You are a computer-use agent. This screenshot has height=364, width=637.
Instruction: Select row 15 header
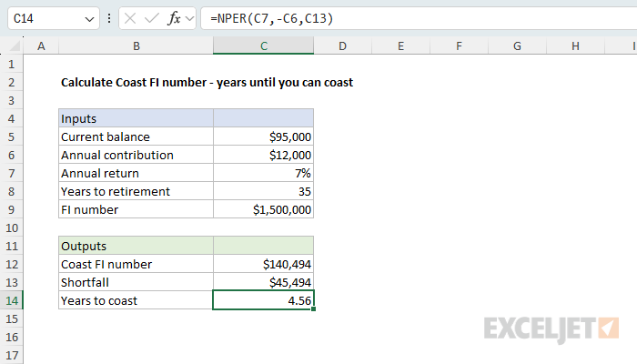pos(11,318)
